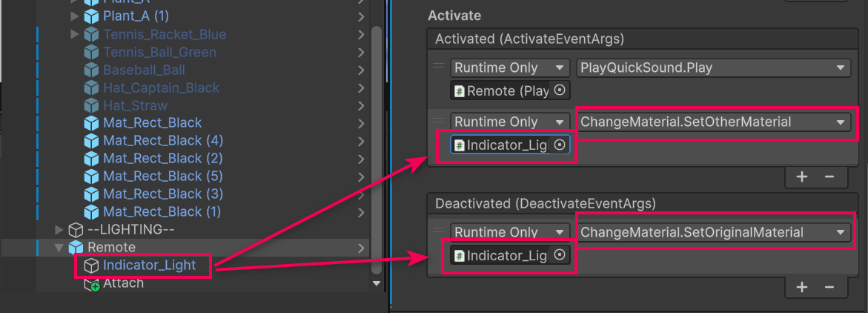The width and height of the screenshot is (868, 313).
Task: Collapse the Remote object arrow
Action: pos(60,247)
